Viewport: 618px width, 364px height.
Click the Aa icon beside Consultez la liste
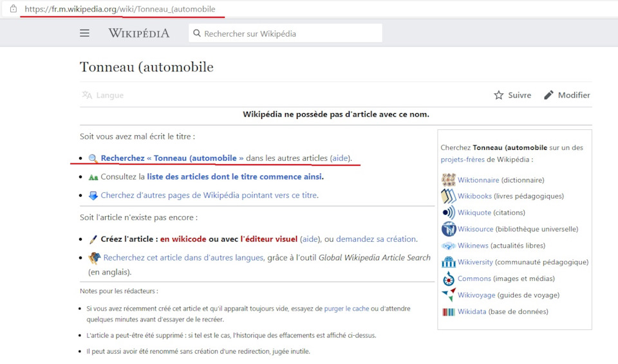(93, 177)
